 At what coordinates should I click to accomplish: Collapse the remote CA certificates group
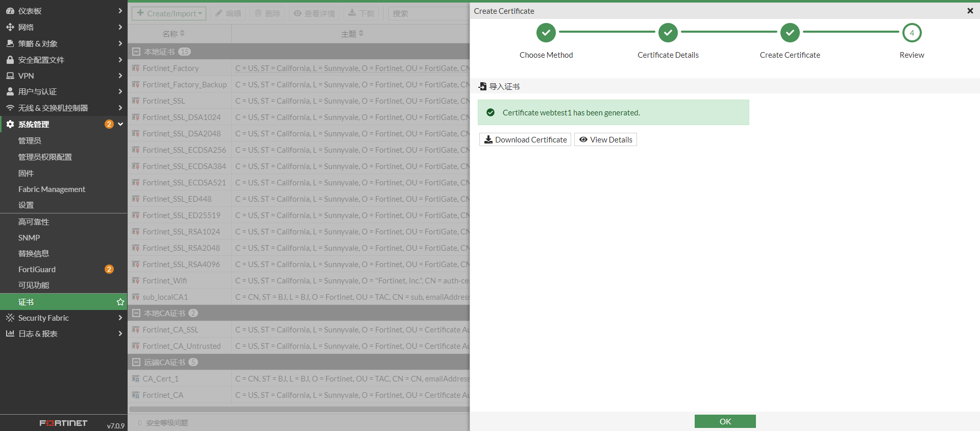(136, 362)
